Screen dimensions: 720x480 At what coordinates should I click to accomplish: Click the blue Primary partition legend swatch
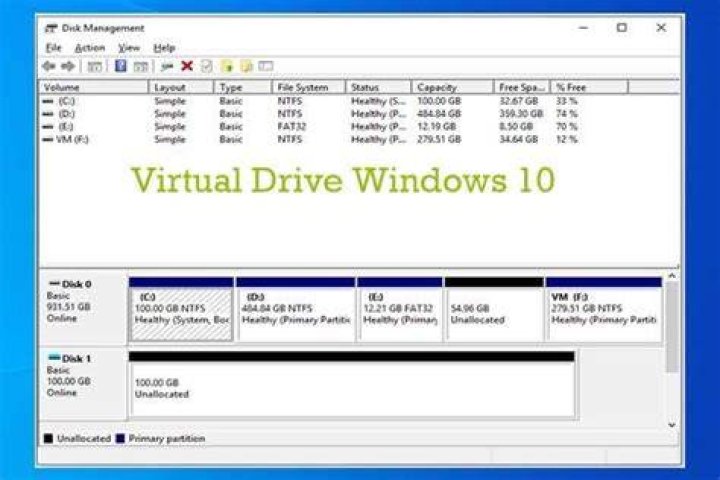click(x=120, y=439)
